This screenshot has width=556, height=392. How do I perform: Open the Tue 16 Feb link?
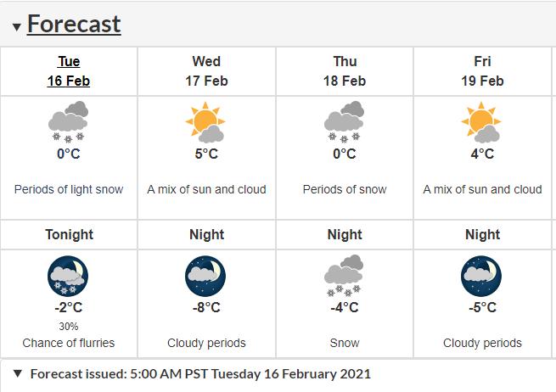(69, 71)
